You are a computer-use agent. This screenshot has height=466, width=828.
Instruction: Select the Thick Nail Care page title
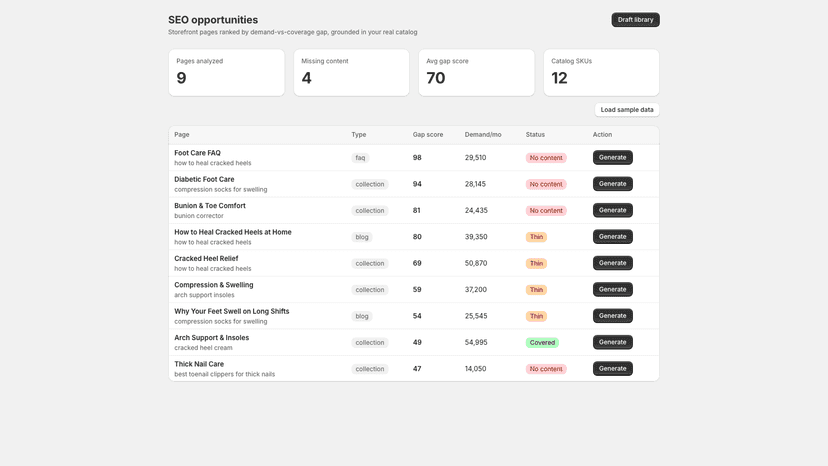[199, 364]
